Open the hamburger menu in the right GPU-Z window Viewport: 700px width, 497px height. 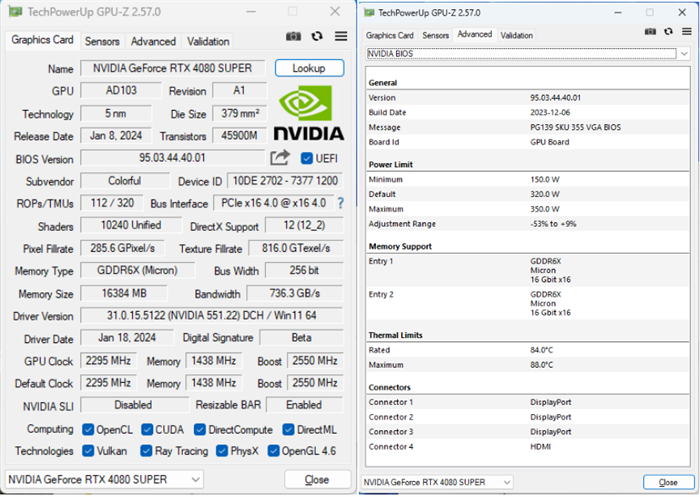pos(687,31)
